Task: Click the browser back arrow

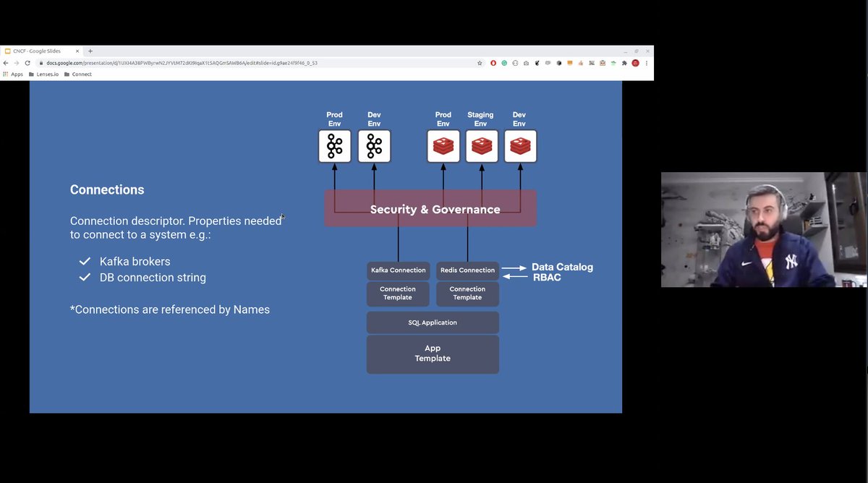Action: point(6,63)
